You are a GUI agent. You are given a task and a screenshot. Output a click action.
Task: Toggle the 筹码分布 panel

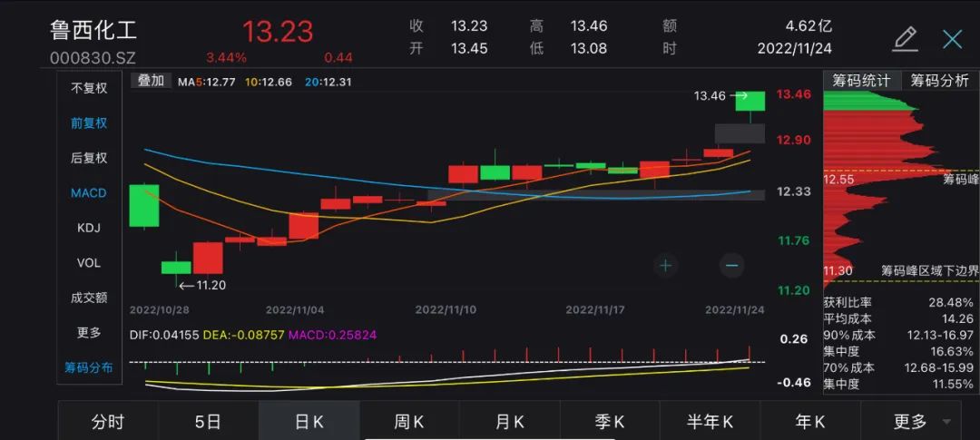(89, 367)
